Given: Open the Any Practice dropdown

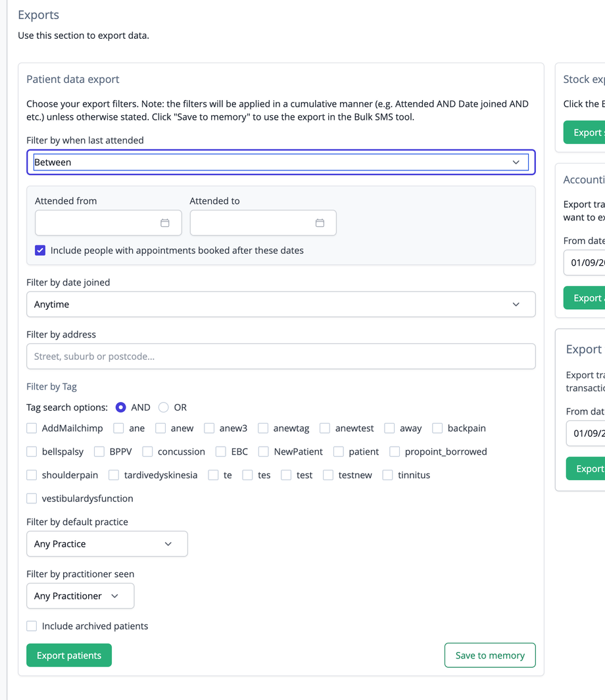Looking at the screenshot, I should click(107, 543).
